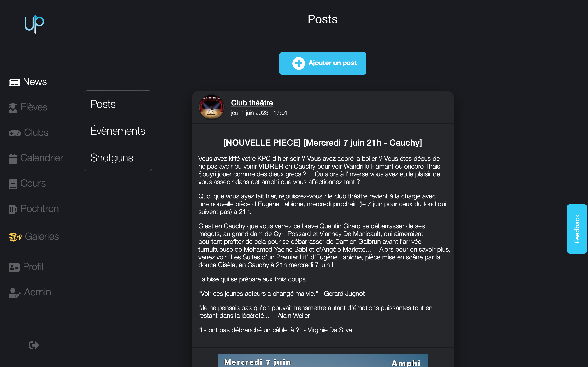Viewport: 588px width, 367px height.
Task: Click the Cours book icon
Action: 13,184
